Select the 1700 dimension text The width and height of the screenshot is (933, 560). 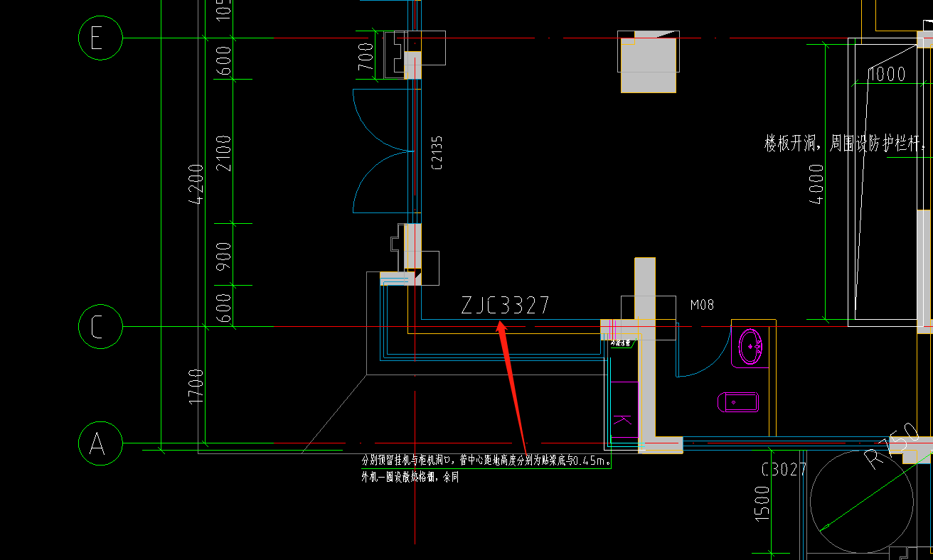tap(196, 387)
